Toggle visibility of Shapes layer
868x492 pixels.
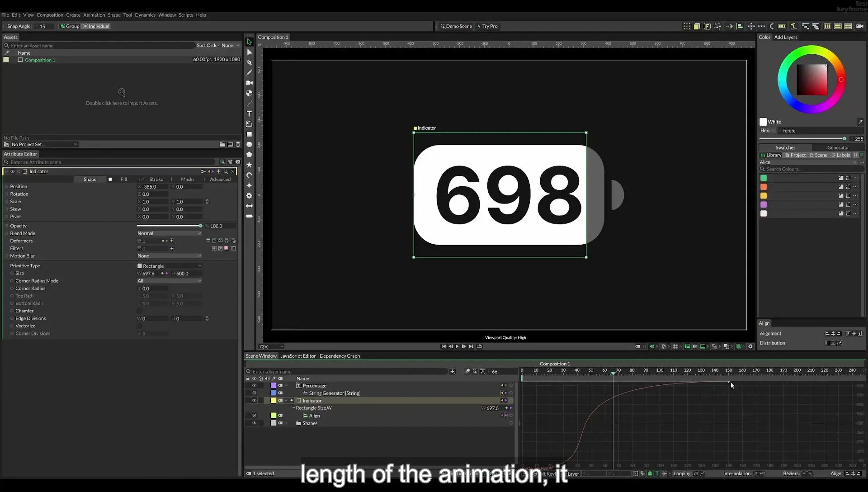coord(254,423)
